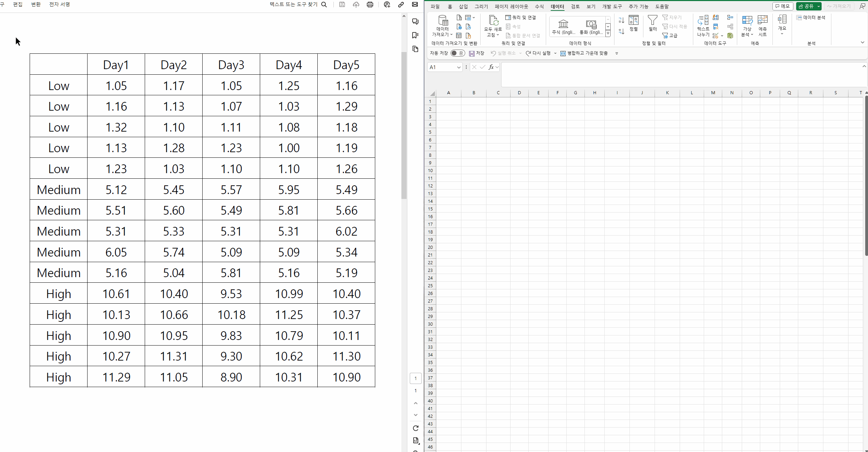Expand the Name Box dropdown

(459, 67)
